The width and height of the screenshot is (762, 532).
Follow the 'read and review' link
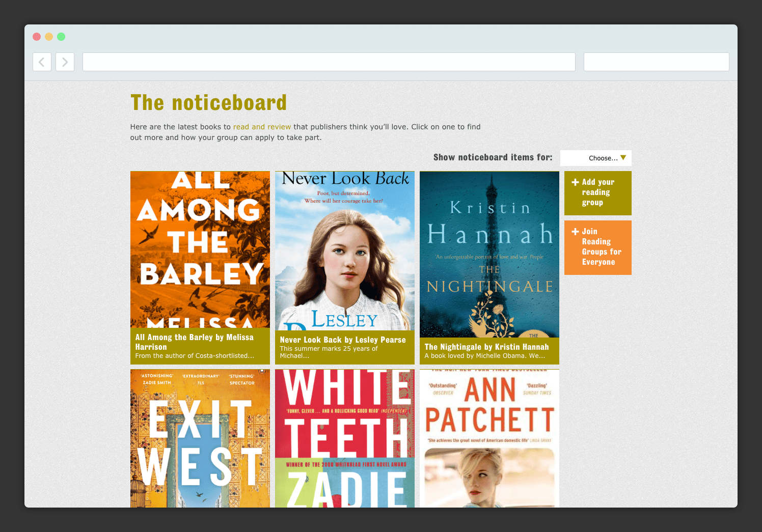pos(262,127)
